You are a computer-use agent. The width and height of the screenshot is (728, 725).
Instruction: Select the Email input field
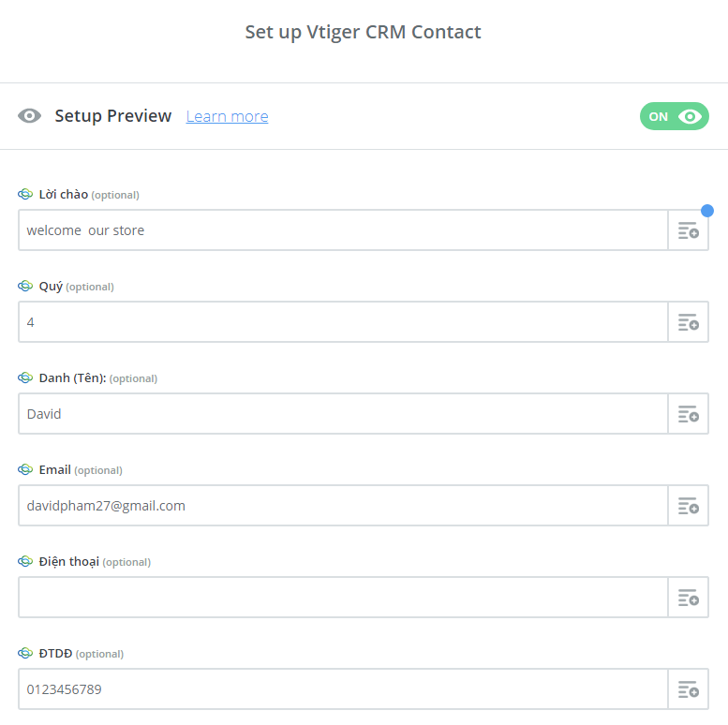coord(343,506)
